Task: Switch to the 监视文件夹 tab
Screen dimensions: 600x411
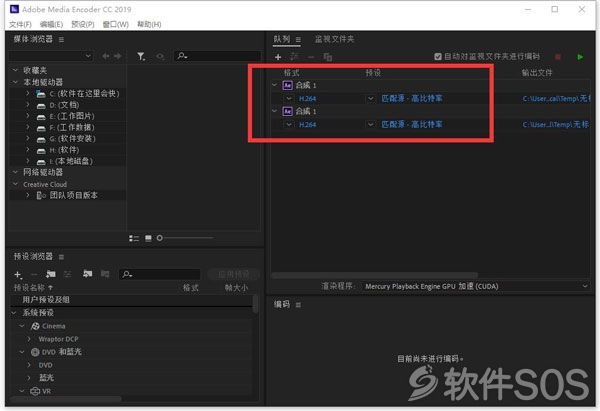Action: [x=334, y=39]
